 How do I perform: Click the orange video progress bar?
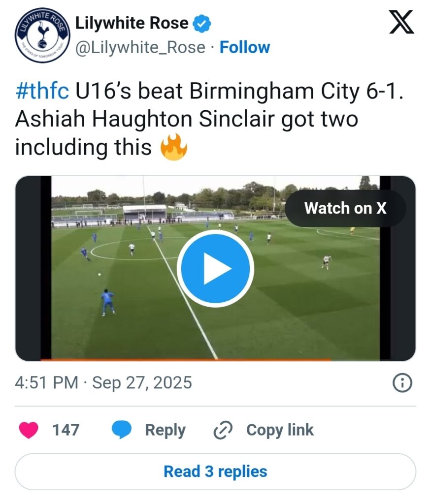tap(186, 360)
